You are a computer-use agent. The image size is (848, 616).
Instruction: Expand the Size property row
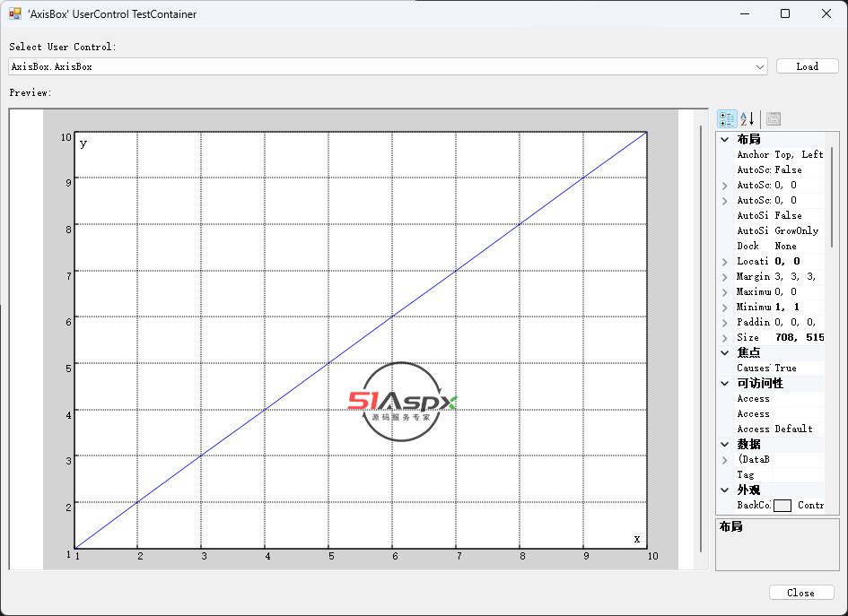[x=725, y=338]
